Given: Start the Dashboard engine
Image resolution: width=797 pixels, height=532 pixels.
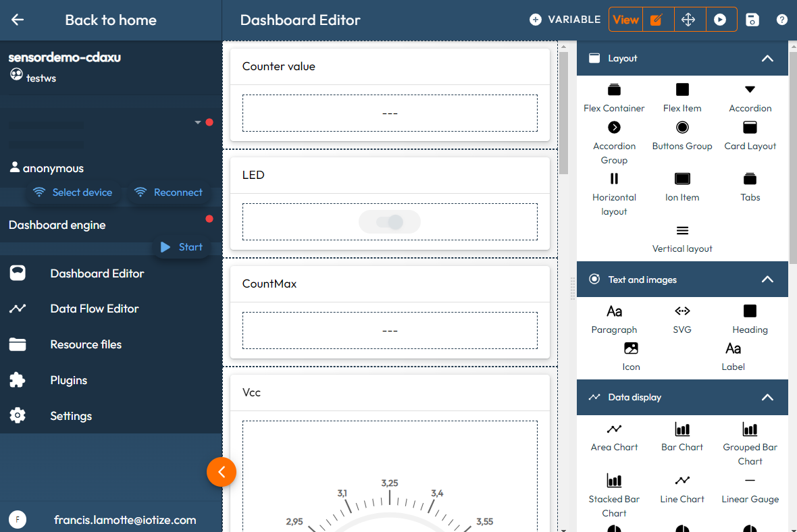Looking at the screenshot, I should (x=181, y=246).
